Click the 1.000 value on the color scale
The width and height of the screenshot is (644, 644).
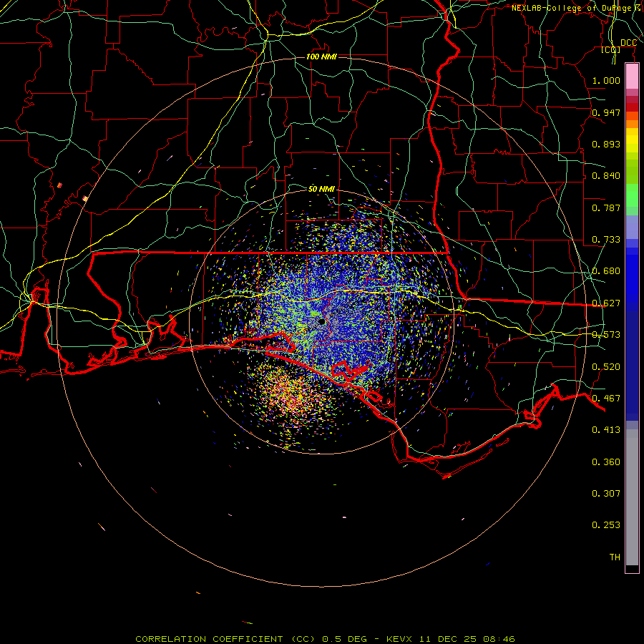tap(606, 80)
